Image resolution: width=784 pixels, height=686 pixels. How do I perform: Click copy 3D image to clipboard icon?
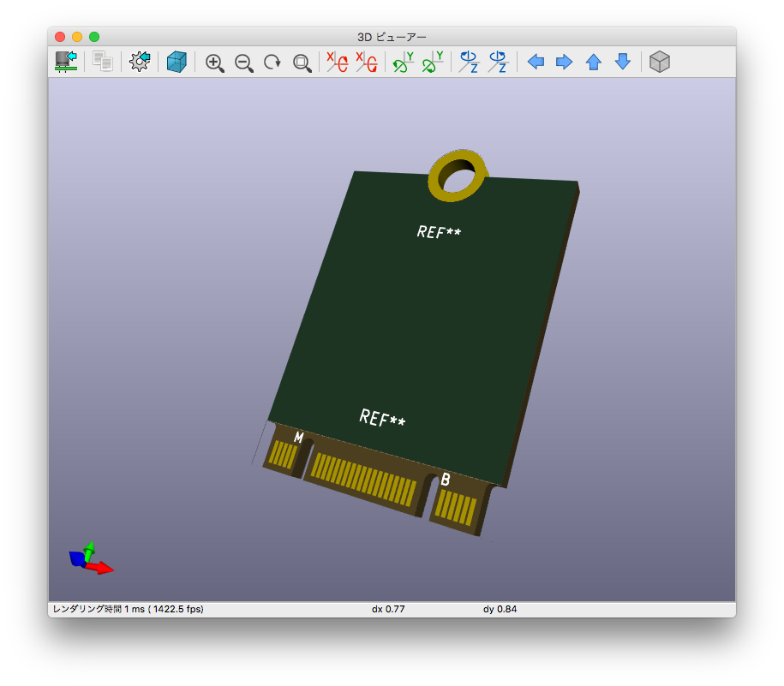click(103, 62)
